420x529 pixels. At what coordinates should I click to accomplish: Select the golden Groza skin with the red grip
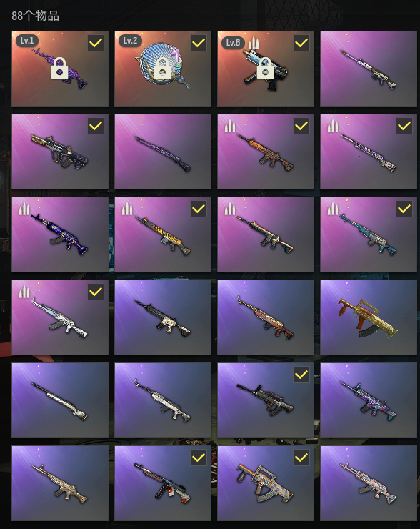tap(369, 317)
